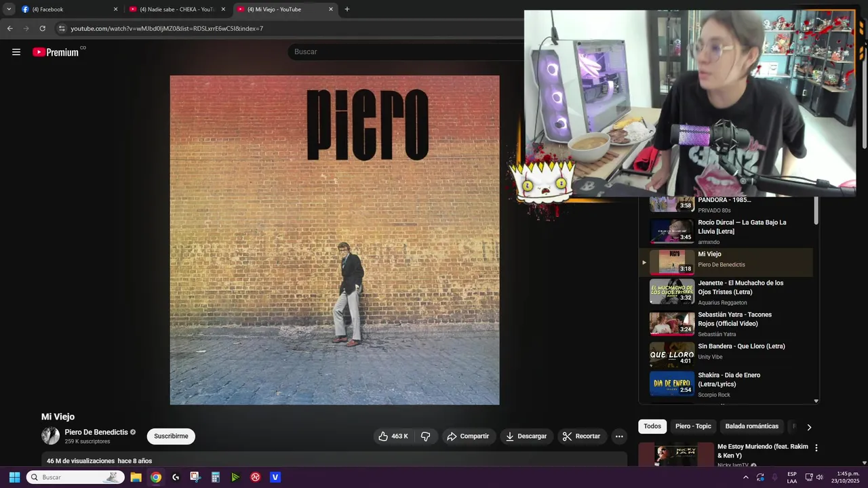This screenshot has height=488, width=868.
Task: Play Jeanette El Muchacho de los Ojos Tristes
Action: click(726, 291)
